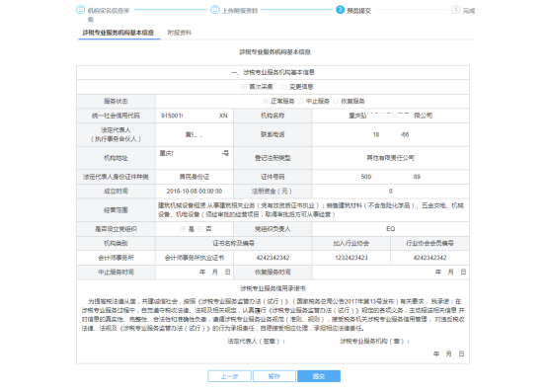The width and height of the screenshot is (547, 392).
Task: Click the 机构名称 value ending 限公司
Action: coord(391,116)
